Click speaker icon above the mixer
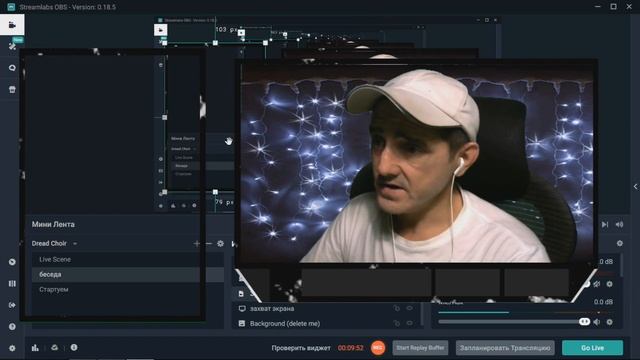640x360 pixels. [619, 224]
